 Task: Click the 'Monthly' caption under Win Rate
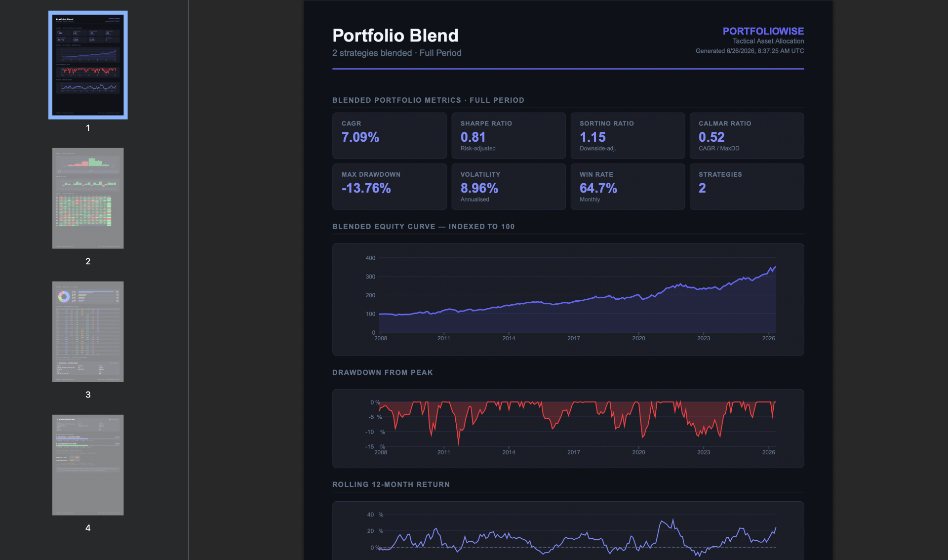[590, 200]
